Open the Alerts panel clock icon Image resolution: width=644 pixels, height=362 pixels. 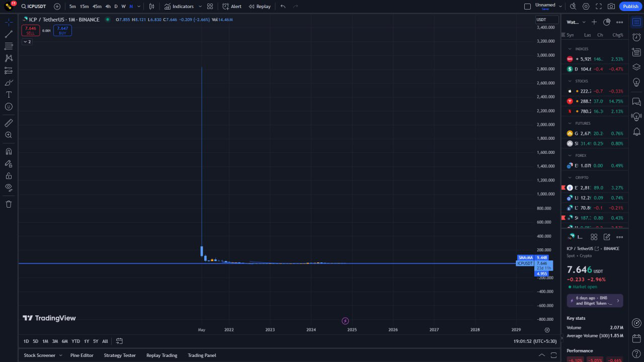[x=636, y=37]
